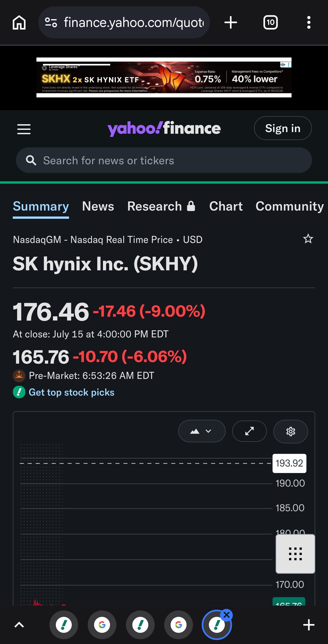Screen dimensions: 328x644
Task: Open the Yahoo Finance hamburger menu
Action: pos(24,129)
